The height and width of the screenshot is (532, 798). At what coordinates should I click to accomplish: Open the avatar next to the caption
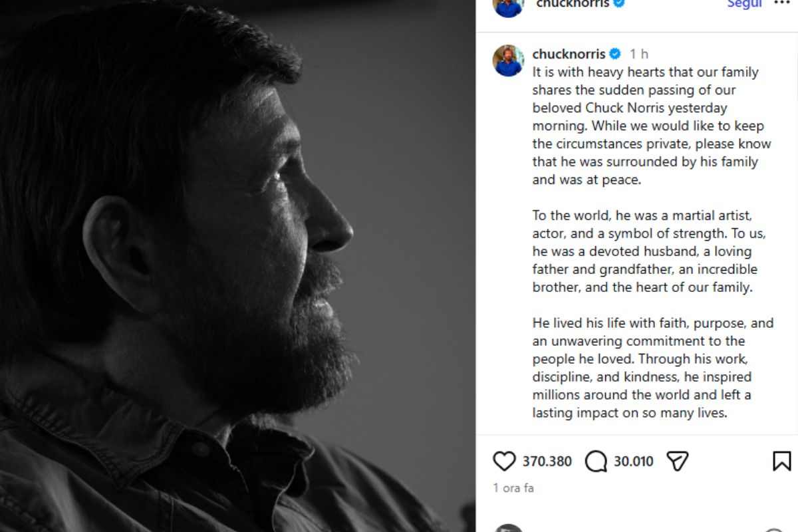click(x=509, y=61)
